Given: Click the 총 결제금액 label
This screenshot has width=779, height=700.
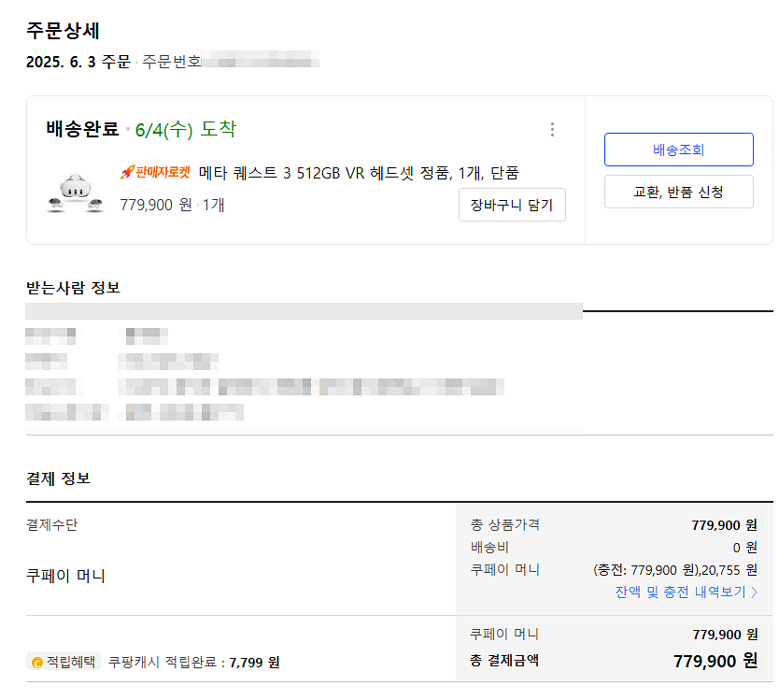Looking at the screenshot, I should (x=504, y=661).
